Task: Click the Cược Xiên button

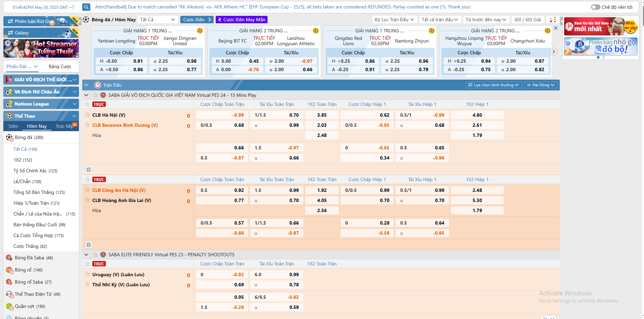Action: [x=197, y=20]
